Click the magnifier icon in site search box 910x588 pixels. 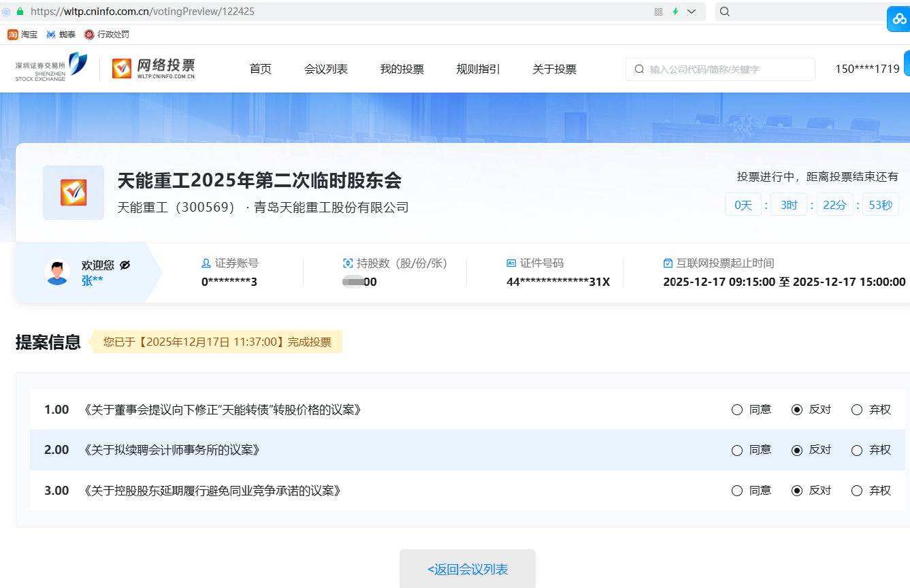coord(639,69)
